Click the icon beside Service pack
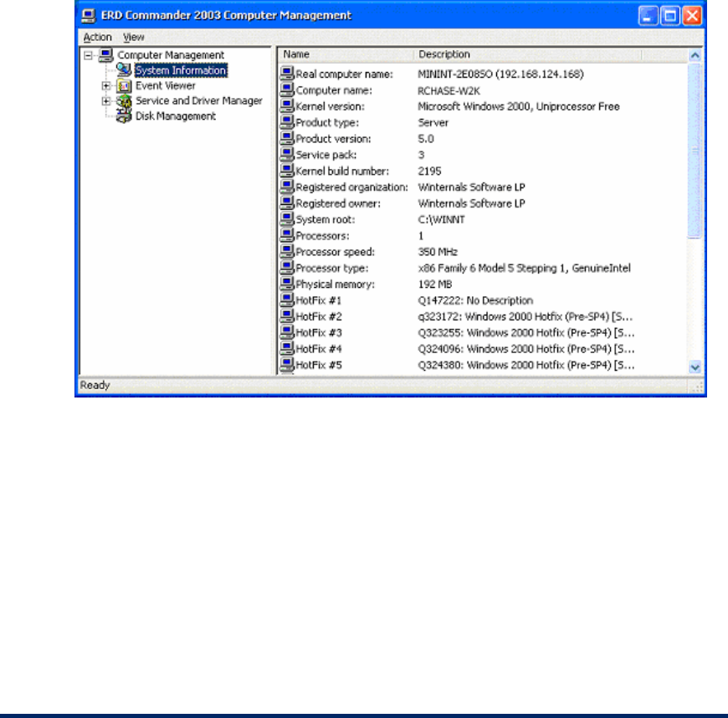The height and width of the screenshot is (718, 728). (x=287, y=154)
